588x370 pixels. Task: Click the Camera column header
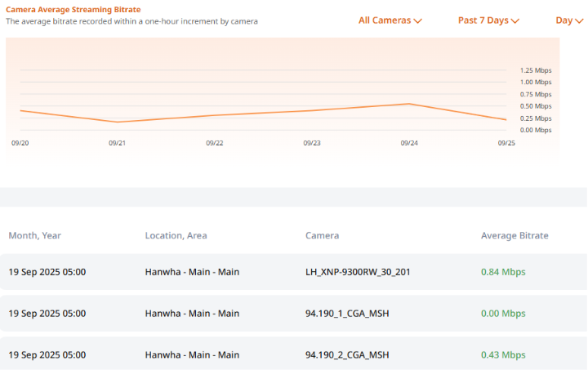(x=322, y=235)
